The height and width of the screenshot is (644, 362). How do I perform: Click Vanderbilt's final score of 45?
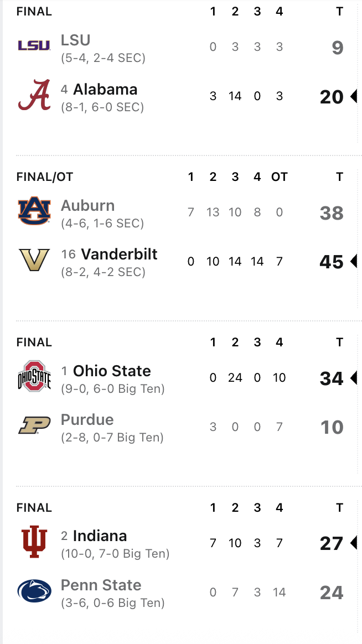click(x=332, y=262)
